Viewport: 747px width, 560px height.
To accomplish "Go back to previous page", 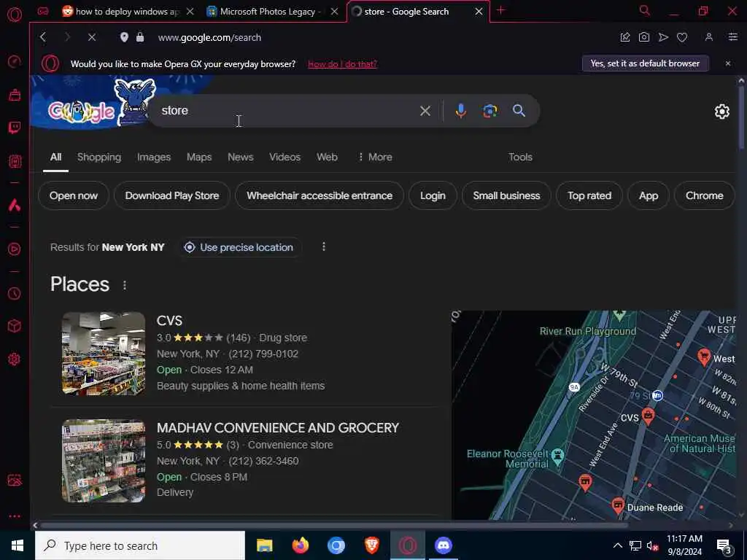I will pyautogui.click(x=43, y=37).
